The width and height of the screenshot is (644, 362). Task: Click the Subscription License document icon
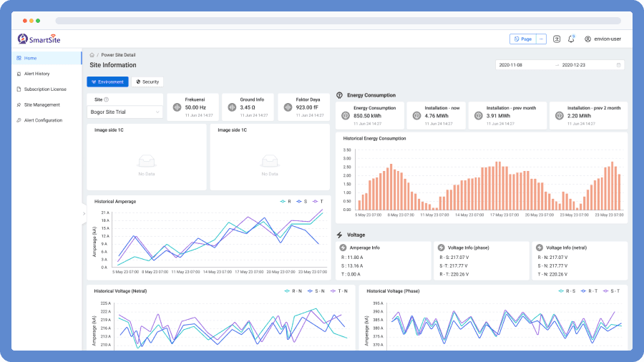(x=19, y=89)
